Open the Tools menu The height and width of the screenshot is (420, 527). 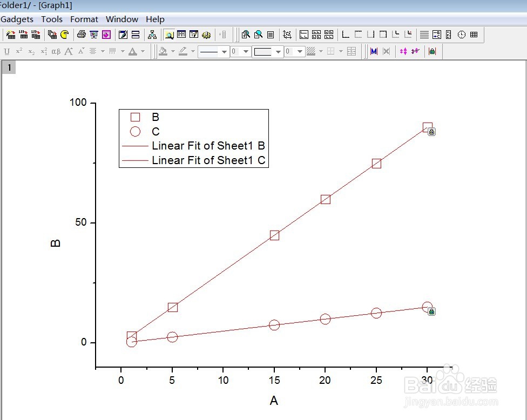point(52,19)
